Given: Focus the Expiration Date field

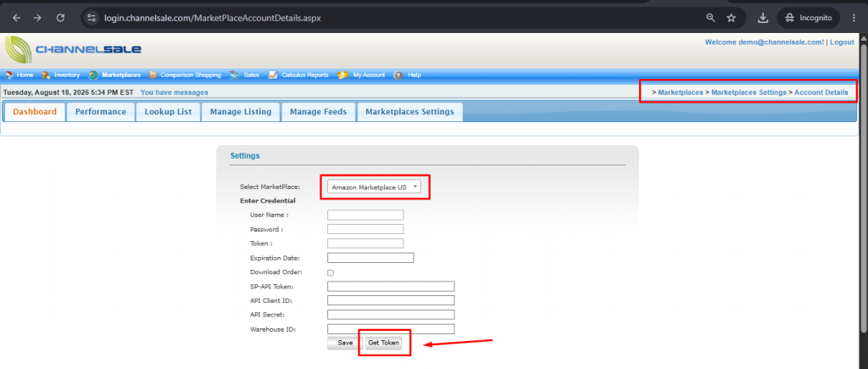Looking at the screenshot, I should [370, 258].
